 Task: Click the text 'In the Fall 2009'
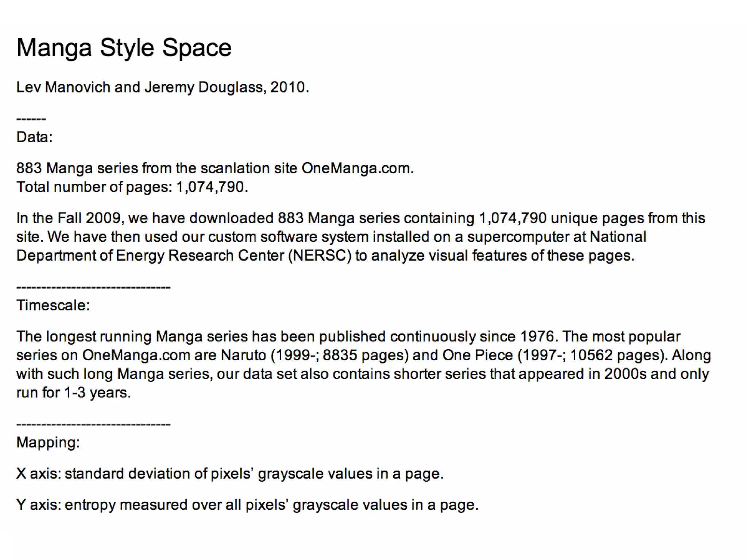coord(68,218)
